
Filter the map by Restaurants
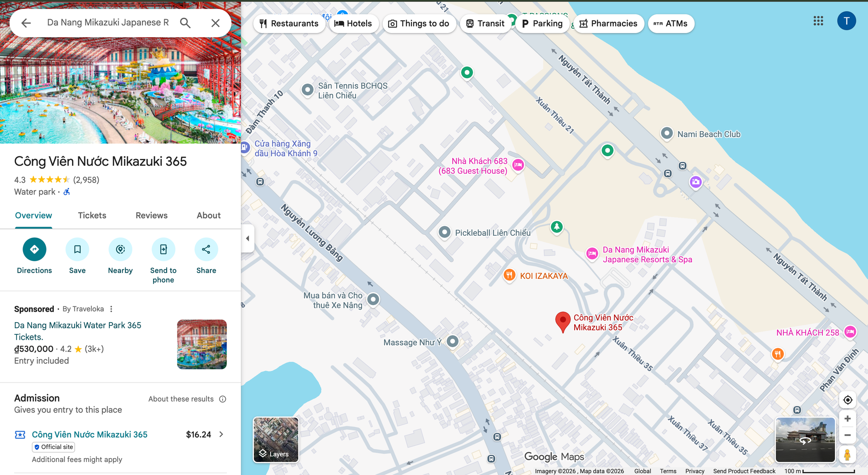289,23
